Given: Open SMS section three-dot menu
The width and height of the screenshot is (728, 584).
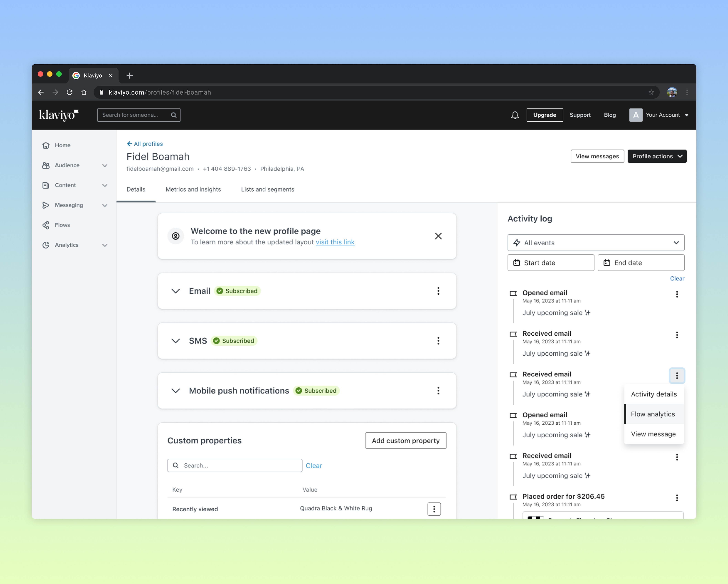Looking at the screenshot, I should pyautogui.click(x=438, y=341).
